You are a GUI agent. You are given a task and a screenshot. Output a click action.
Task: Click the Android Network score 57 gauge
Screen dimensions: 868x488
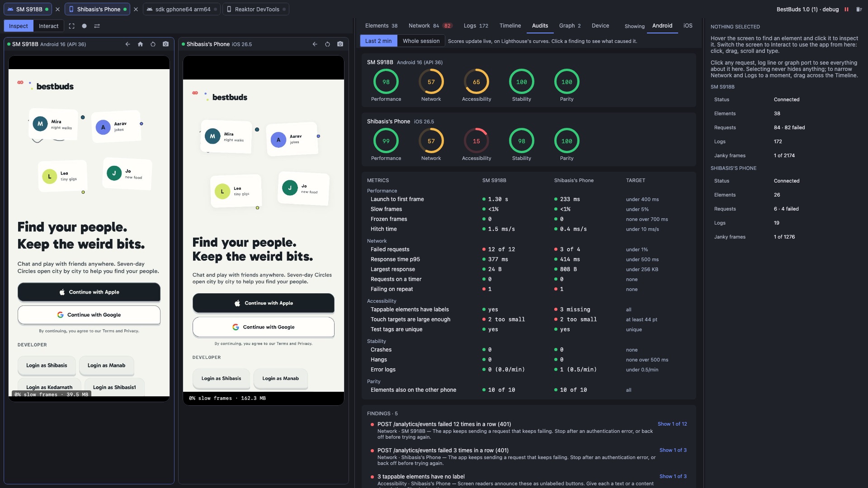[x=431, y=82]
